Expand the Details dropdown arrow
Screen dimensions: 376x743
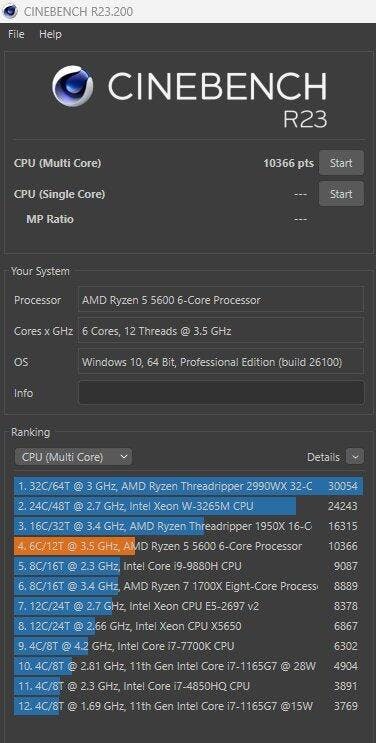(355, 457)
